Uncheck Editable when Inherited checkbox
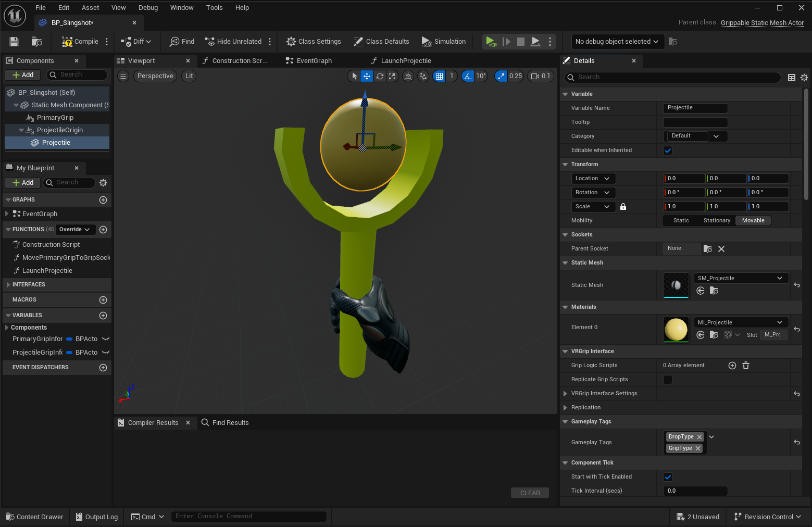812x527 pixels. coord(668,150)
